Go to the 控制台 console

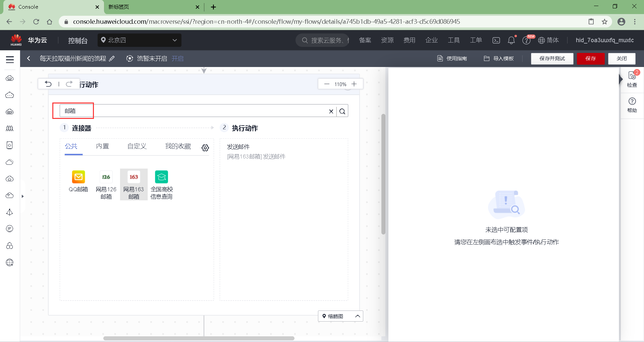pyautogui.click(x=78, y=41)
